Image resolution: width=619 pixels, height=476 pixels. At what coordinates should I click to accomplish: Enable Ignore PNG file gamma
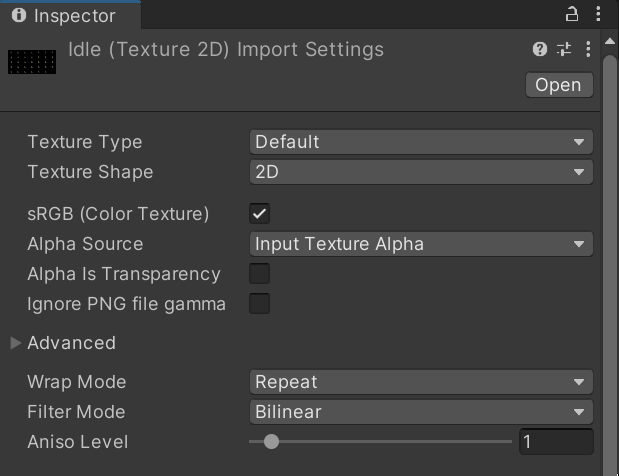click(x=260, y=304)
